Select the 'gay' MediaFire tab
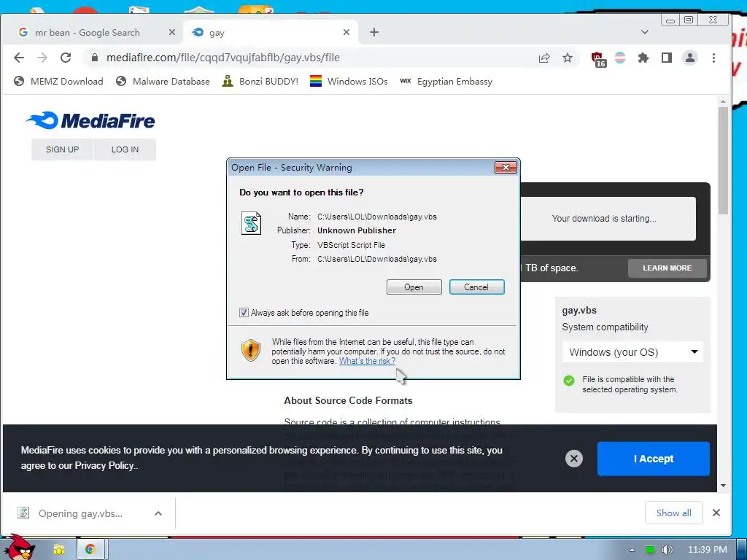Viewport: 747px width, 560px height. click(269, 32)
